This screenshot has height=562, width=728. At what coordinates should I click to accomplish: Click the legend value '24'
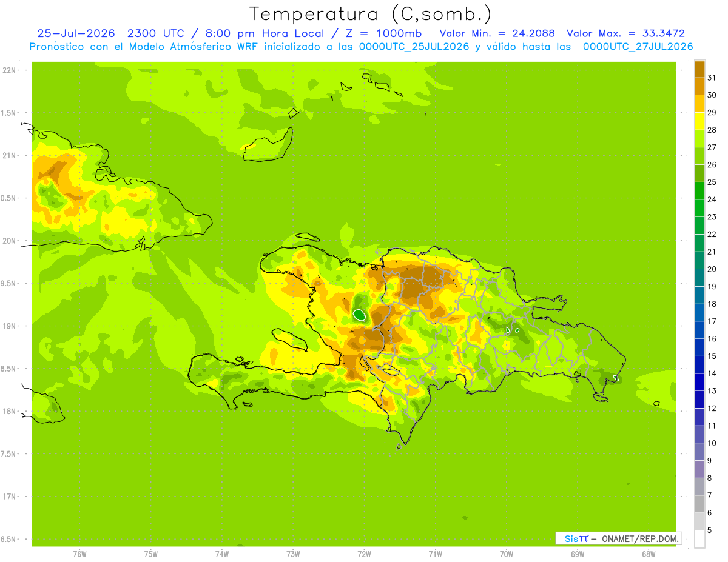[x=712, y=199]
